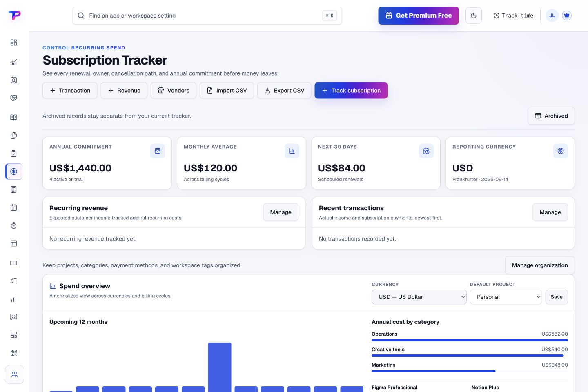This screenshot has height=392, width=588.
Task: Open the Default Project dropdown set to Personal
Action: coord(506,297)
